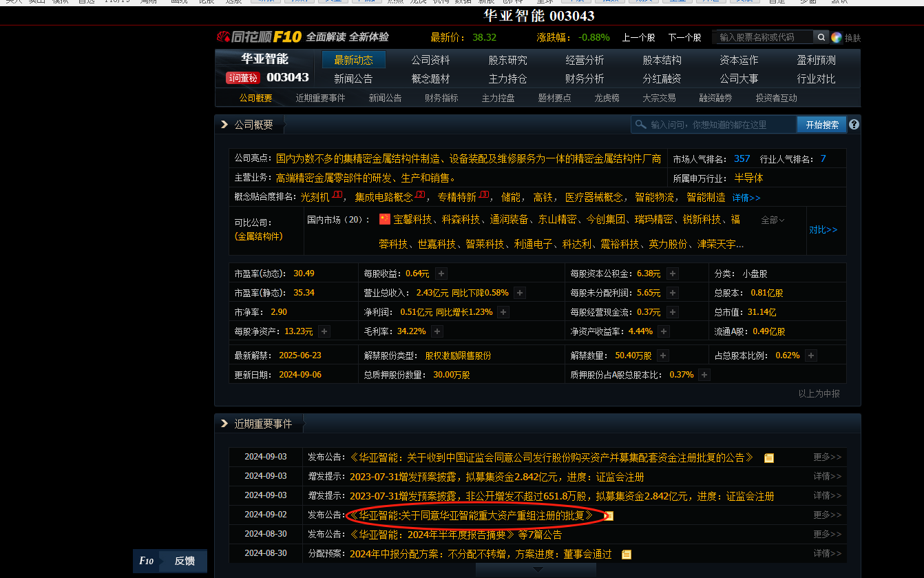Viewport: 924px width, 578px height.
Task: Click the 问董秘 badge beside 003043
Action: 243,78
